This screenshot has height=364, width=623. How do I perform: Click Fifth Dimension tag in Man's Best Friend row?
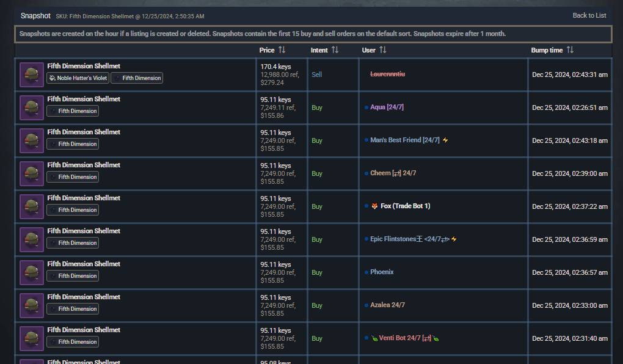[x=73, y=144]
